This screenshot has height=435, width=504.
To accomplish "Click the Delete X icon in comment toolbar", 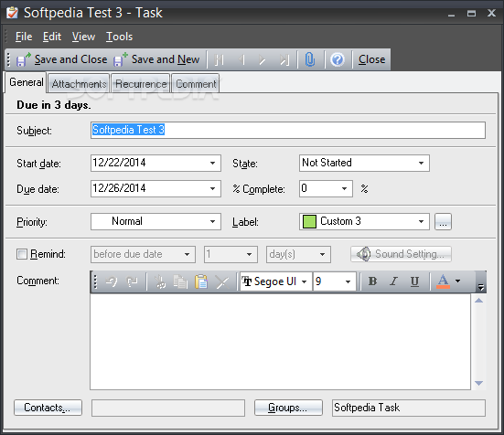I will [x=222, y=281].
